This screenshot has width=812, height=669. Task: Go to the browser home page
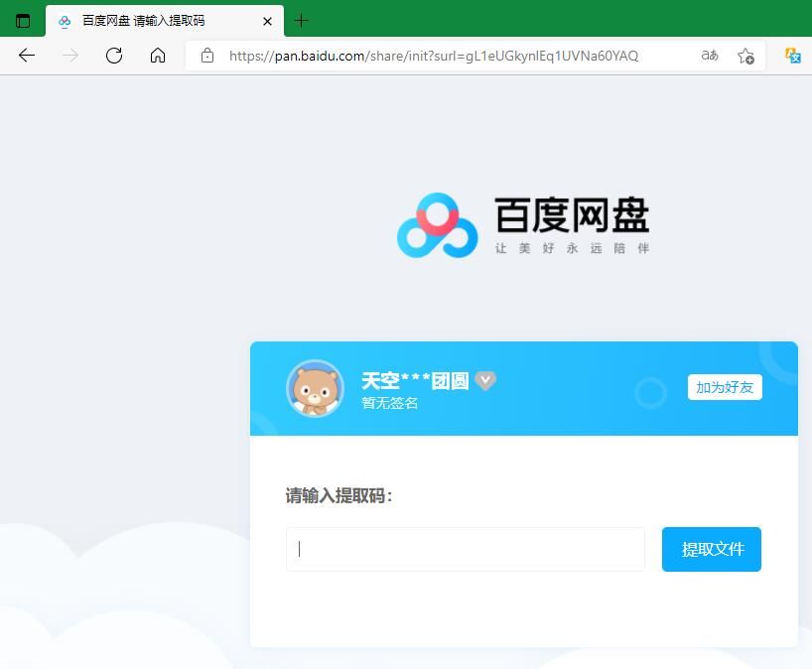(x=158, y=56)
